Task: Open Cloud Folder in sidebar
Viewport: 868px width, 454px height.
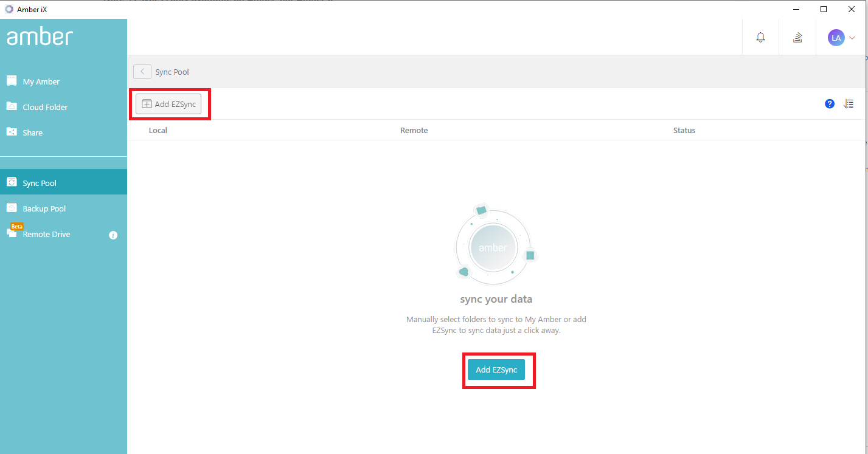Action: (x=63, y=107)
